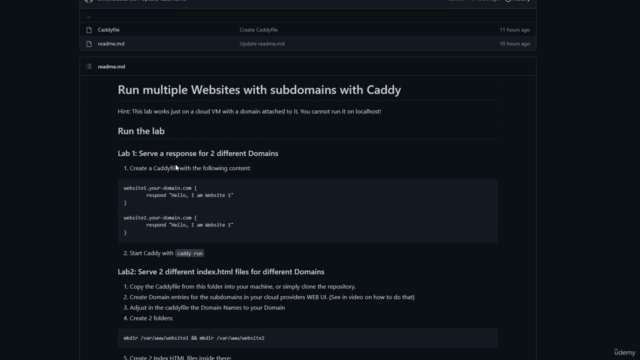Screen dimensions: 640x360
Task: Click the 'website1.your-domain.com {' code line
Action: click(160, 188)
